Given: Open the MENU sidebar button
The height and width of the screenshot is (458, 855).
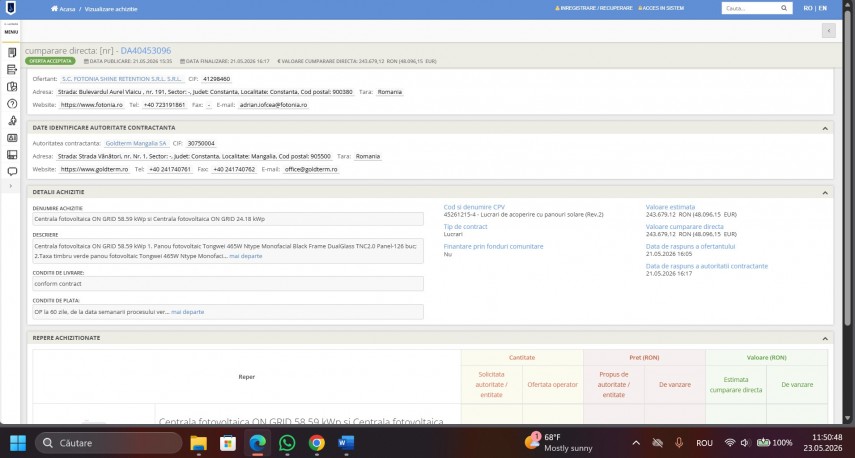Looking at the screenshot, I should [x=11, y=32].
